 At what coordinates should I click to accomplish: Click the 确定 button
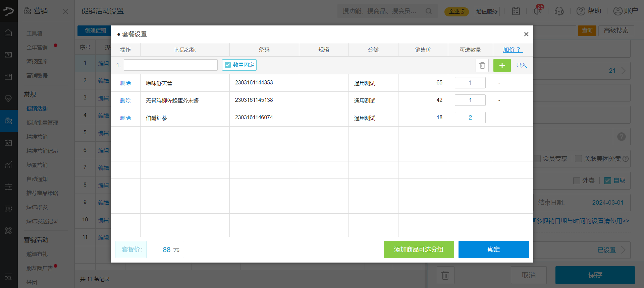tap(494, 249)
